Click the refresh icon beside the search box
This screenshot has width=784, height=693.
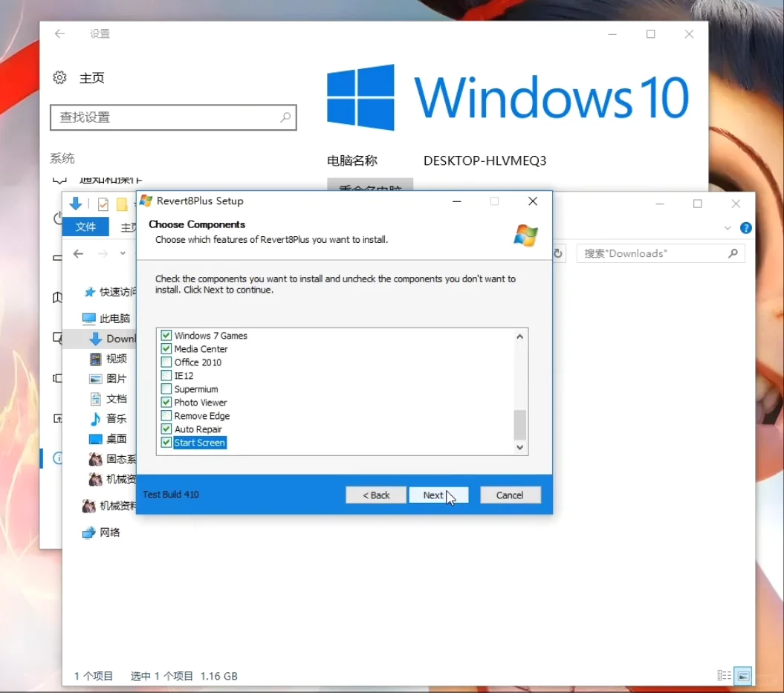pyautogui.click(x=558, y=253)
